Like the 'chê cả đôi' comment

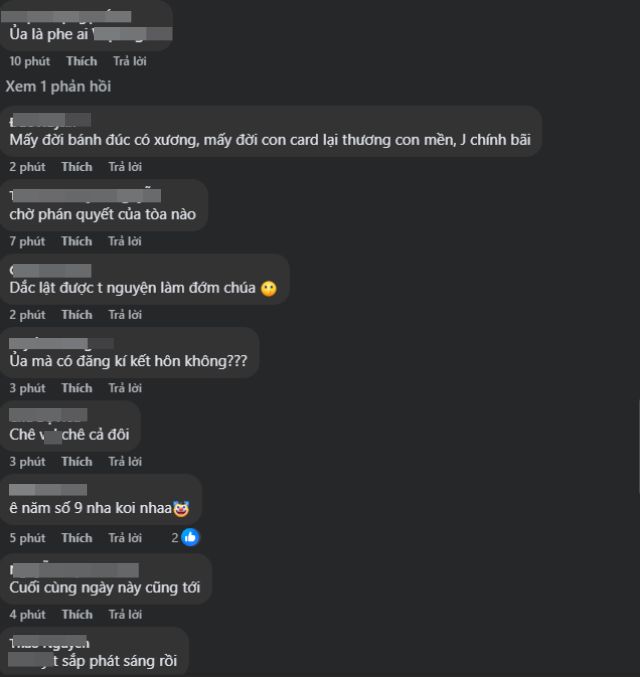coord(77,462)
